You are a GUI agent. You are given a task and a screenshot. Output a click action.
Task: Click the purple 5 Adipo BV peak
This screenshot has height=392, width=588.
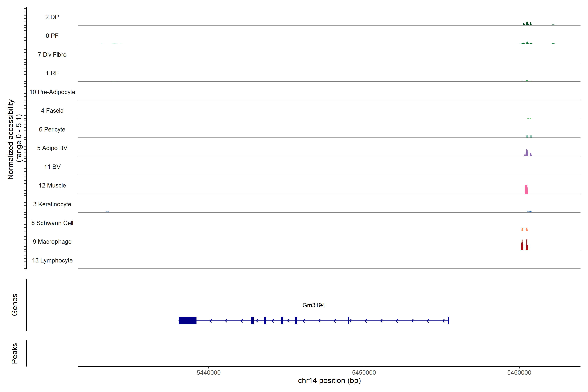(x=527, y=153)
